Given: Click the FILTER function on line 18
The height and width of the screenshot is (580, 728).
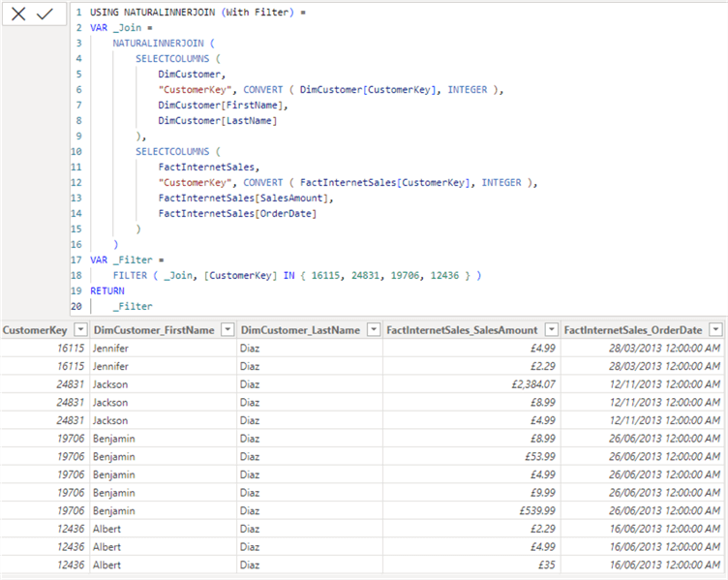Looking at the screenshot, I should (x=130, y=275).
